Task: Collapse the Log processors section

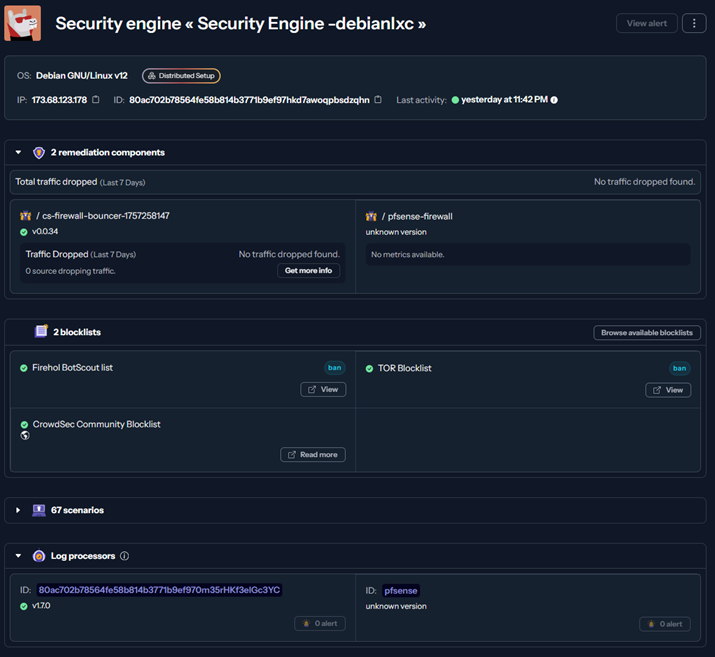Action: click(x=18, y=556)
